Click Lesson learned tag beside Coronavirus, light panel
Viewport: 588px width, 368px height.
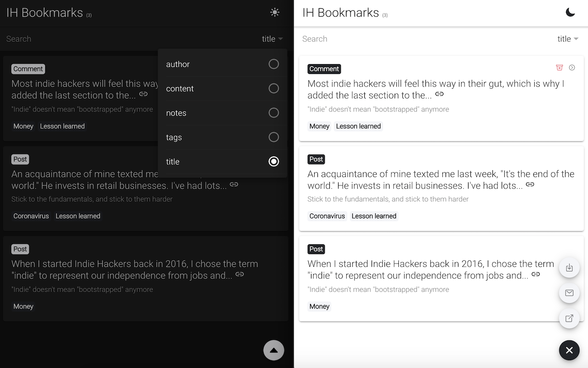(374, 216)
